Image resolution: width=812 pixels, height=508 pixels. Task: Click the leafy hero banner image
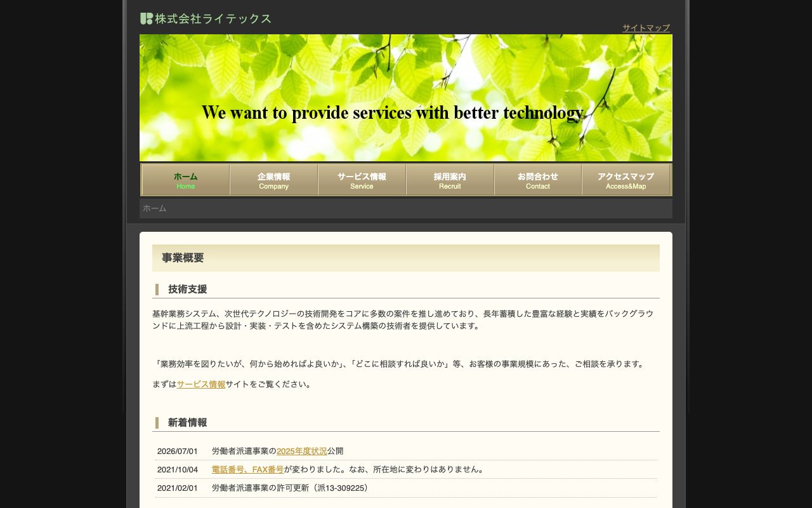(x=406, y=98)
